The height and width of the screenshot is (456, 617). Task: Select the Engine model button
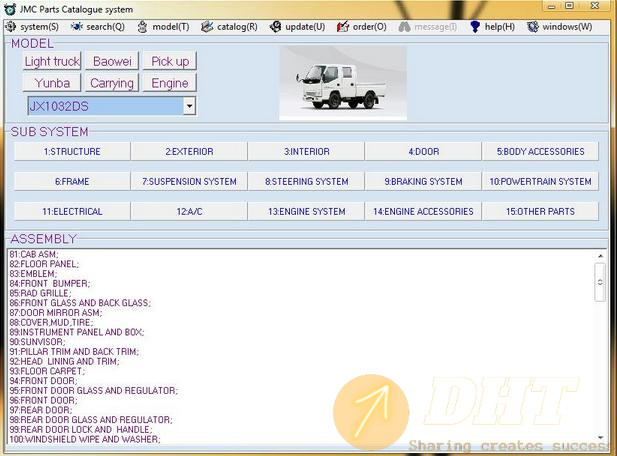coord(170,83)
